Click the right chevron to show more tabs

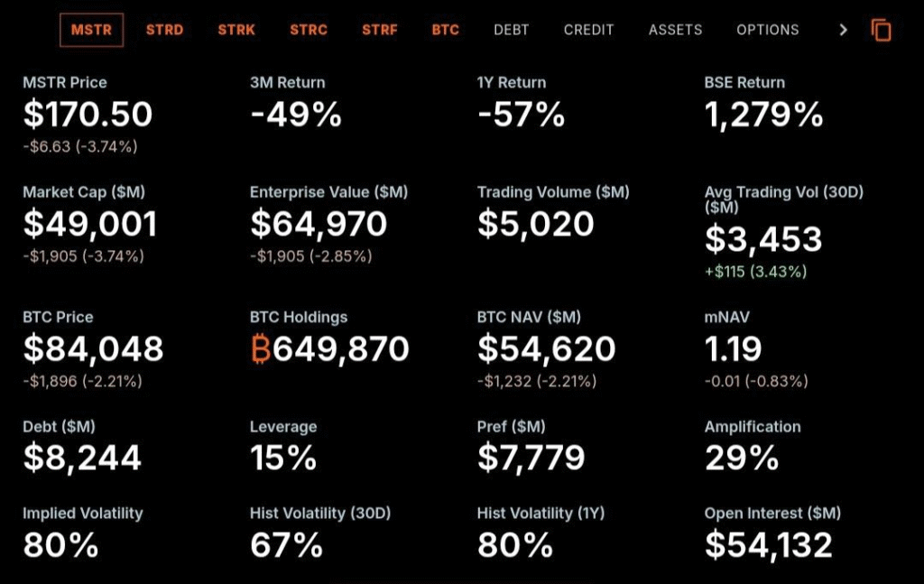tap(843, 30)
